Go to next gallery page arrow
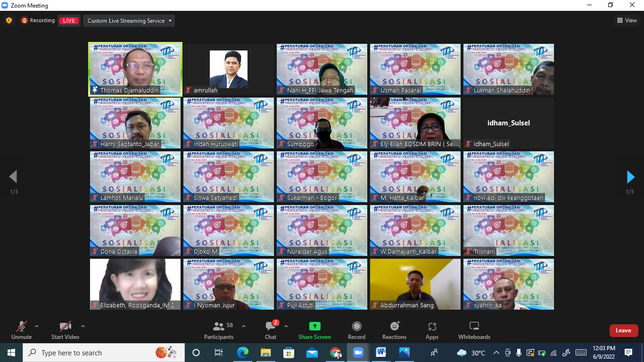 (x=630, y=177)
